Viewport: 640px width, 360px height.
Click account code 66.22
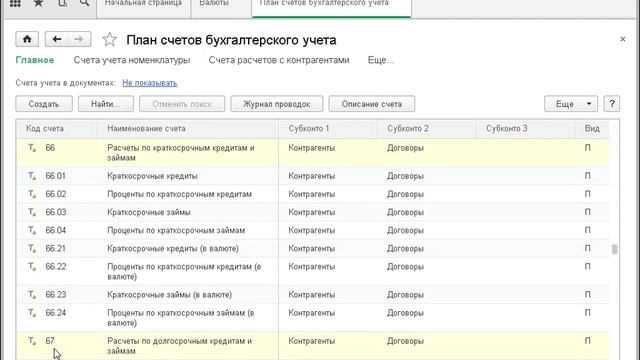pyautogui.click(x=56, y=267)
